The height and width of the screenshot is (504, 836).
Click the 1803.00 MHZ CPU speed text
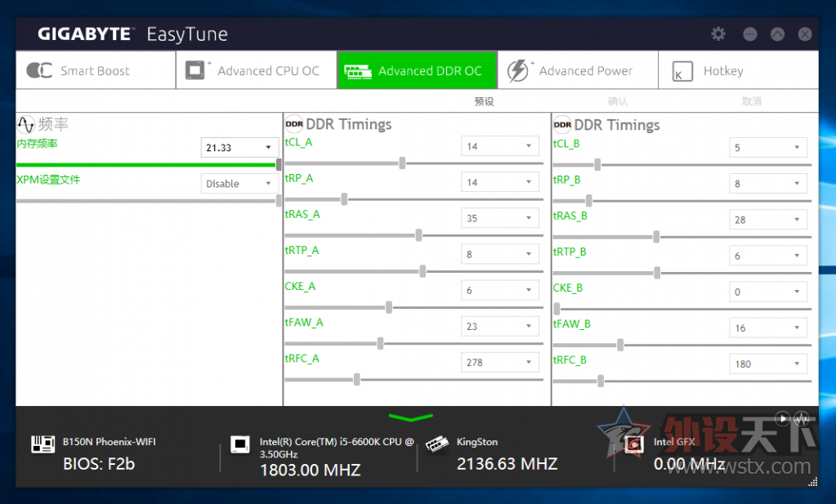pyautogui.click(x=311, y=470)
